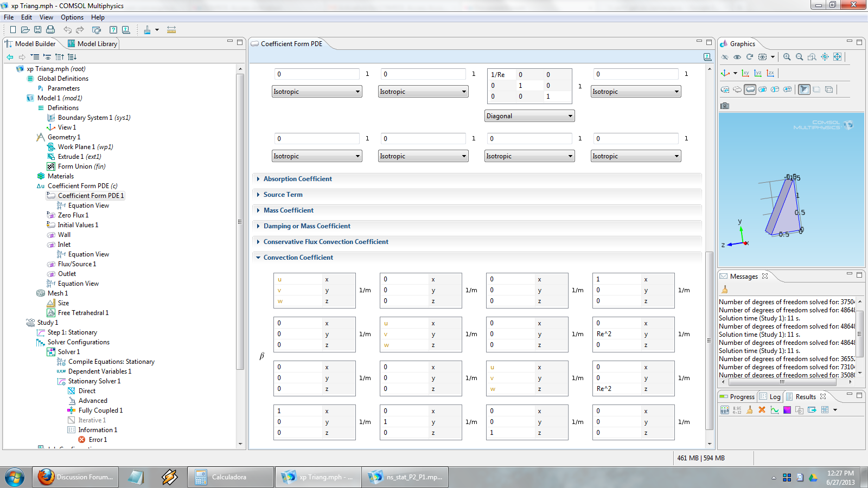Go back with the blue arrow in Model Builder
Viewport: 868px width, 488px height.
[10, 57]
